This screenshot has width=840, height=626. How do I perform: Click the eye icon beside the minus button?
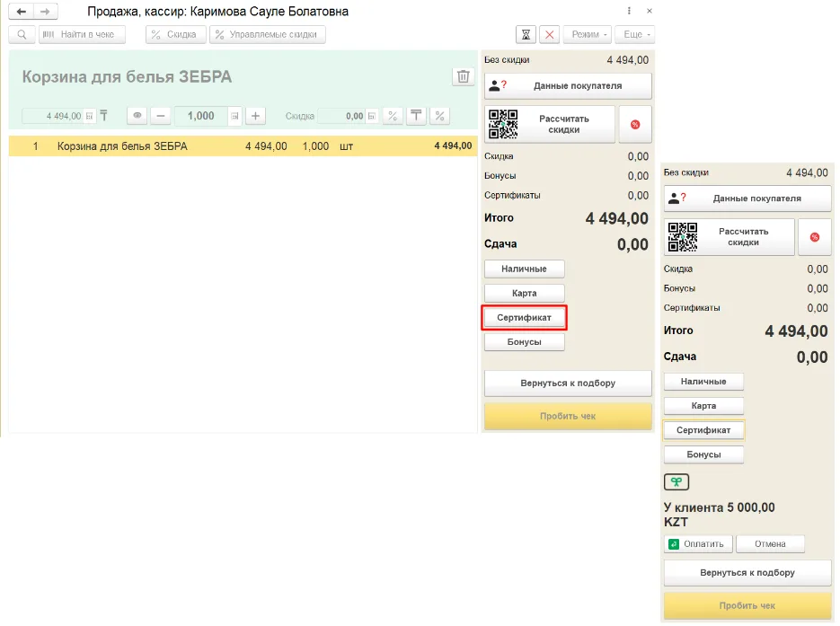tap(137, 116)
